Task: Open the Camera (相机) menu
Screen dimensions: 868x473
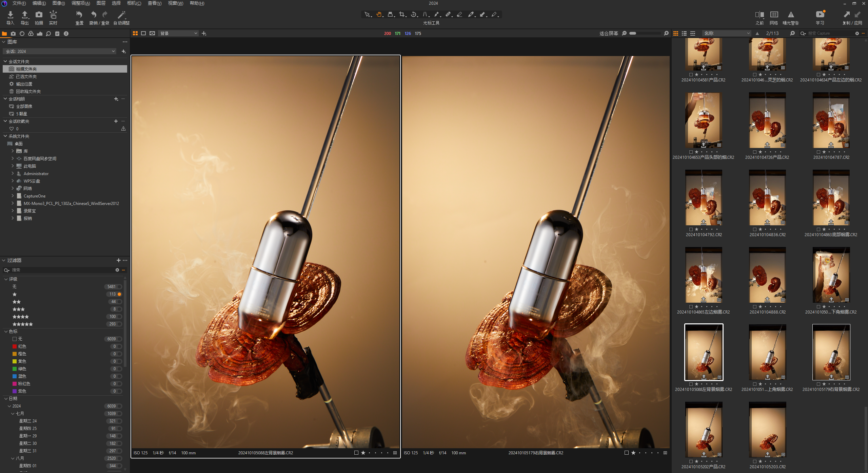Action: [134, 3]
